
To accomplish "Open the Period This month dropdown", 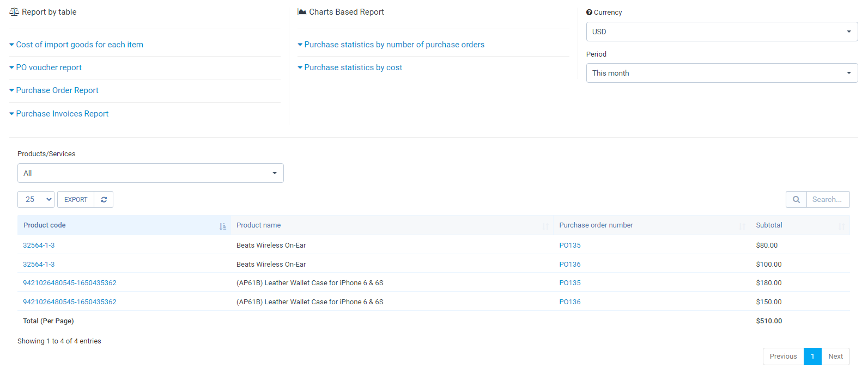I will (x=721, y=73).
